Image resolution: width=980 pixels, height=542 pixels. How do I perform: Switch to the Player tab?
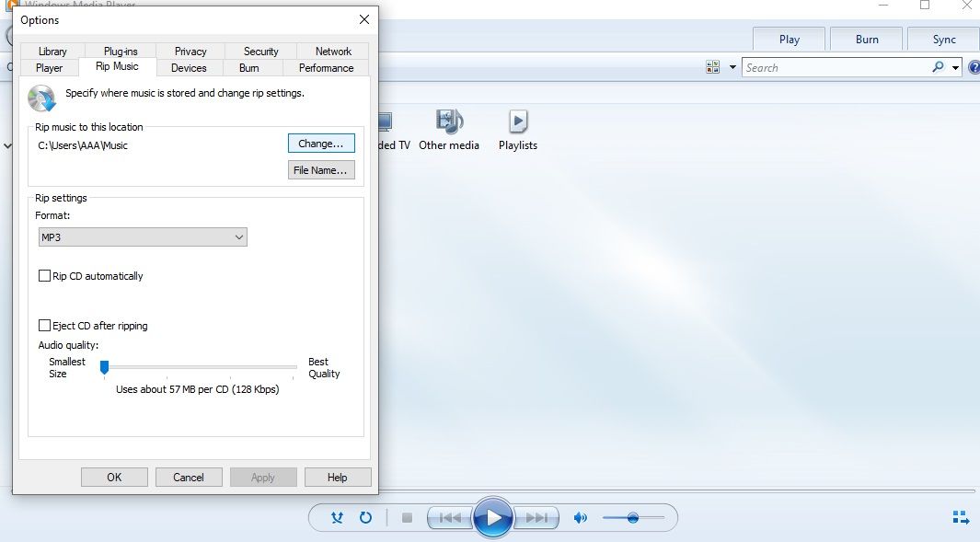(x=50, y=68)
